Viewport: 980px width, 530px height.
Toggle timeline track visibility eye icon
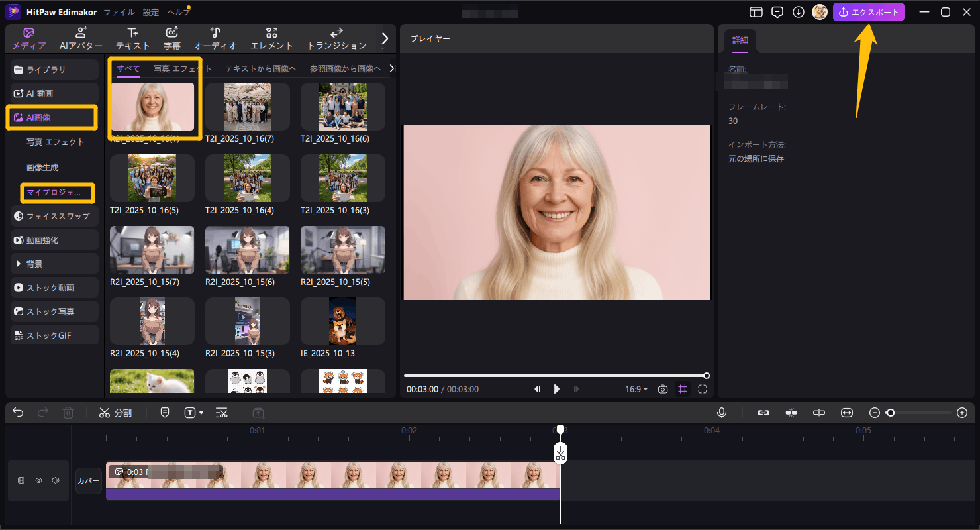[x=38, y=480]
